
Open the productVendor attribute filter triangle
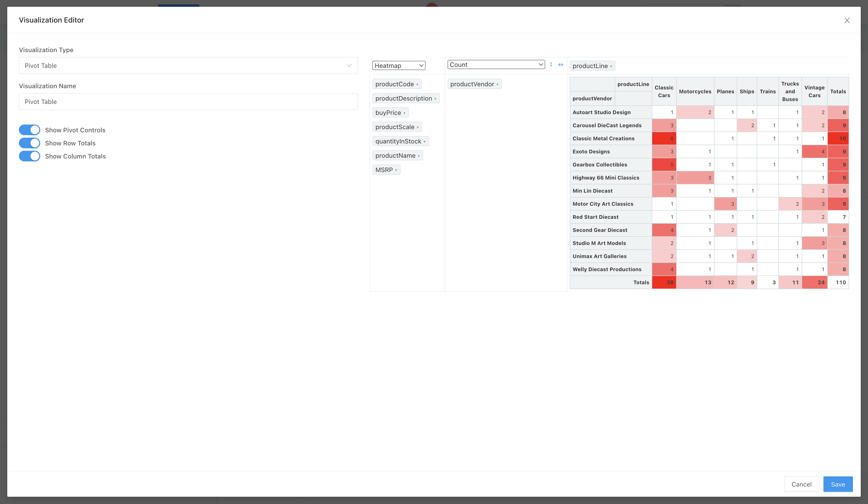point(497,85)
